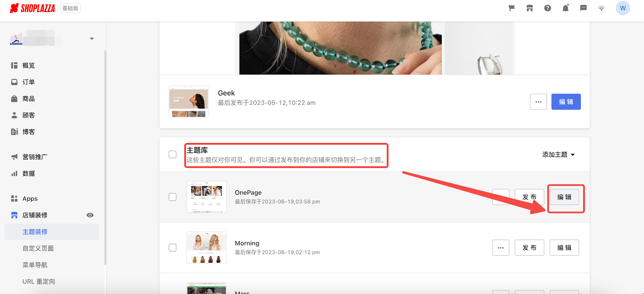Open 订单 in the sidebar
The height and width of the screenshot is (294, 644).
[29, 82]
